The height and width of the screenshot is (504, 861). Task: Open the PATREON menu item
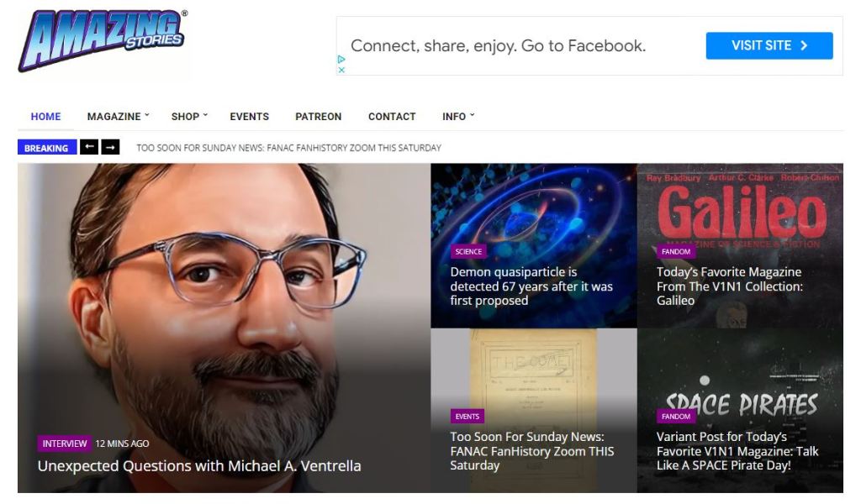click(x=319, y=116)
